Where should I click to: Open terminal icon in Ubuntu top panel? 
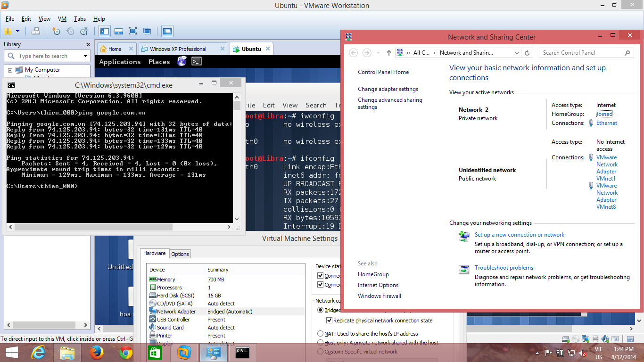(197, 61)
